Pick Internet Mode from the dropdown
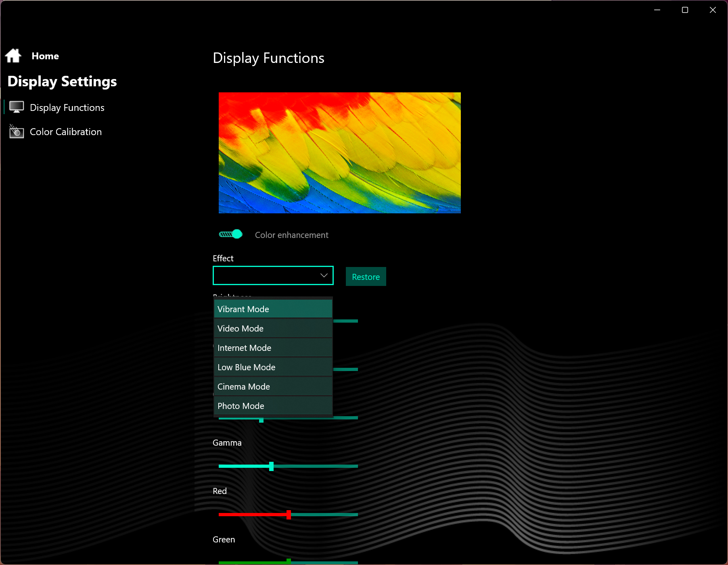Image resolution: width=728 pixels, height=565 pixels. (x=273, y=348)
